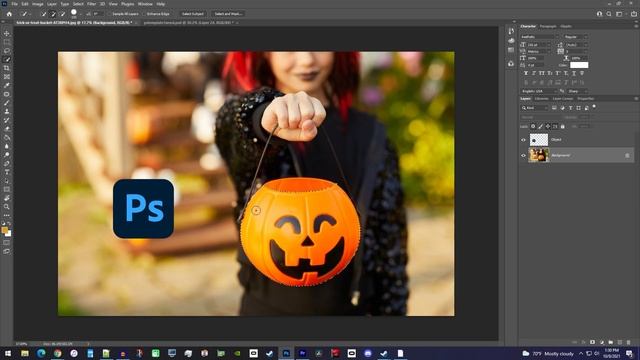Click the Home icon in options bar
The image size is (640, 360).
[9, 13]
